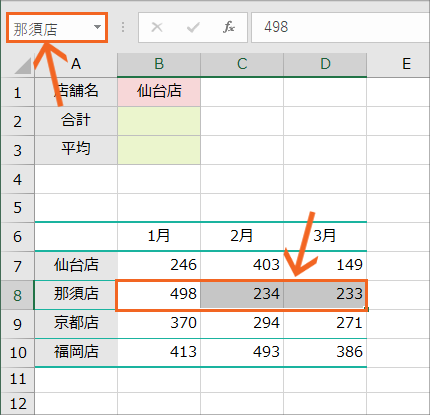
Task: Click the 2月 header cell
Action: coord(242,237)
